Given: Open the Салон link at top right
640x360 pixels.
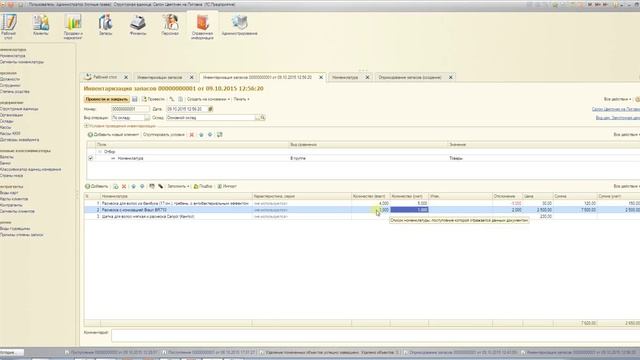Looking at the screenshot, I should (616, 109).
